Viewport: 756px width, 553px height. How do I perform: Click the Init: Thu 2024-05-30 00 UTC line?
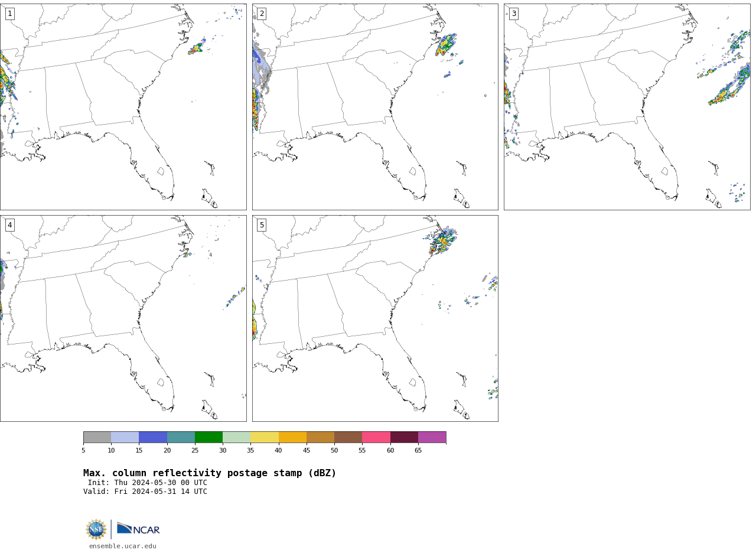[148, 483]
